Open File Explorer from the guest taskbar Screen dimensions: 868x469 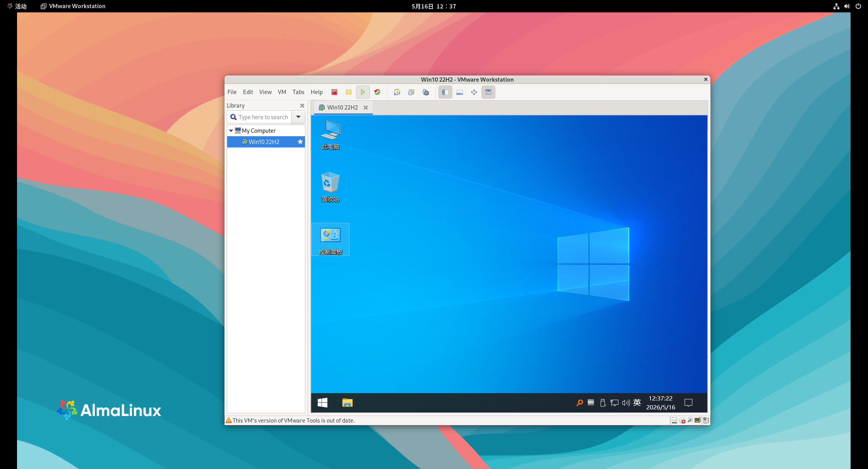click(x=347, y=403)
